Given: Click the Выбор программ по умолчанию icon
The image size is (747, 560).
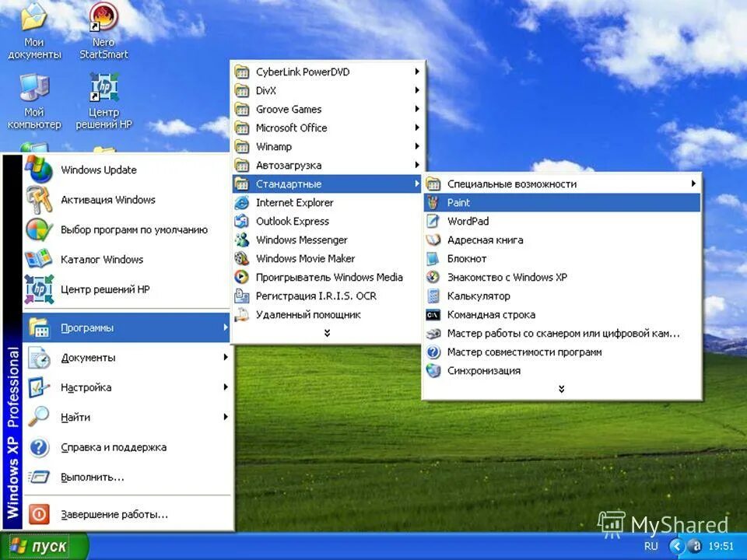Looking at the screenshot, I should click(39, 229).
